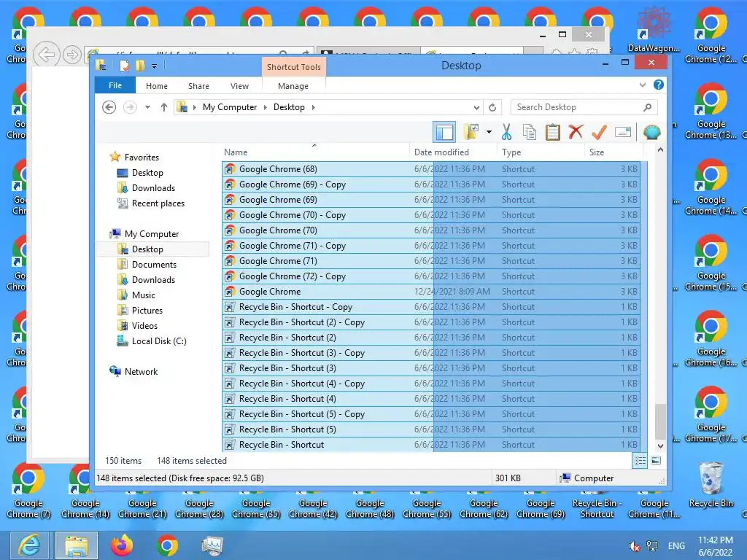This screenshot has height=560, width=747.
Task: Go forward in Explorer navigation
Action: coord(130,107)
